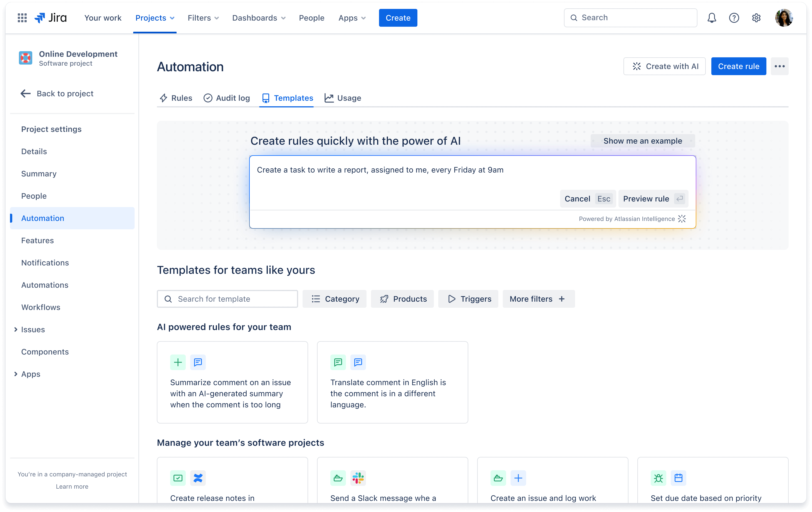Image resolution: width=812 pixels, height=512 pixels.
Task: Open the Projects dropdown
Action: pyautogui.click(x=154, y=18)
